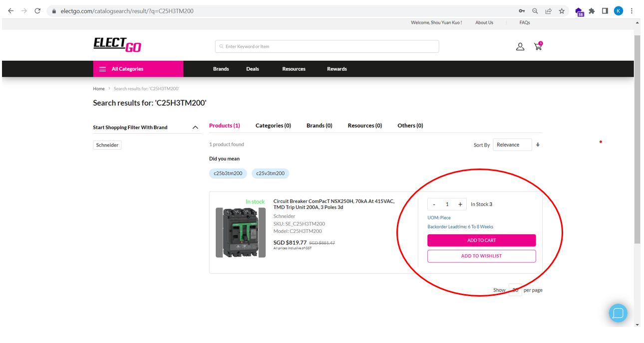The width and height of the screenshot is (644, 343).
Task: Open the per page count dropdown
Action: click(x=515, y=290)
